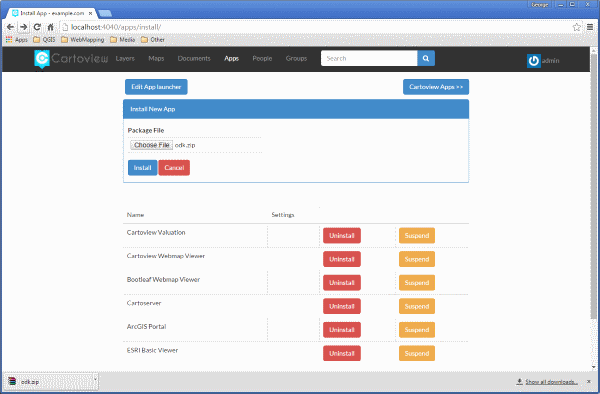
Task: Open a new browser tab
Action: tap(104, 13)
